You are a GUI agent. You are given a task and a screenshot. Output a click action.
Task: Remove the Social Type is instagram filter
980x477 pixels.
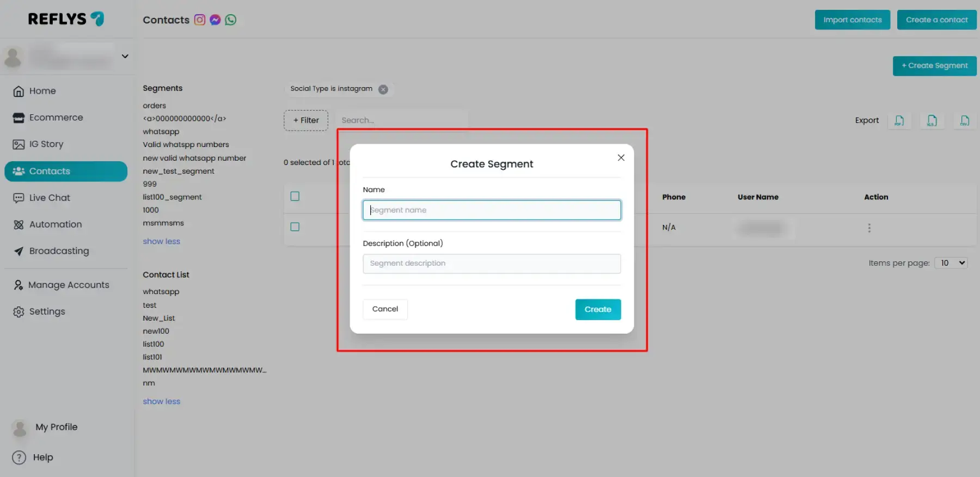[383, 89]
